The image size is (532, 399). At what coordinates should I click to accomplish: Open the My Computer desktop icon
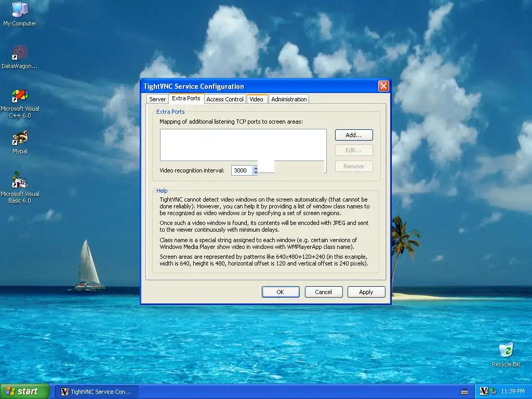click(x=20, y=14)
